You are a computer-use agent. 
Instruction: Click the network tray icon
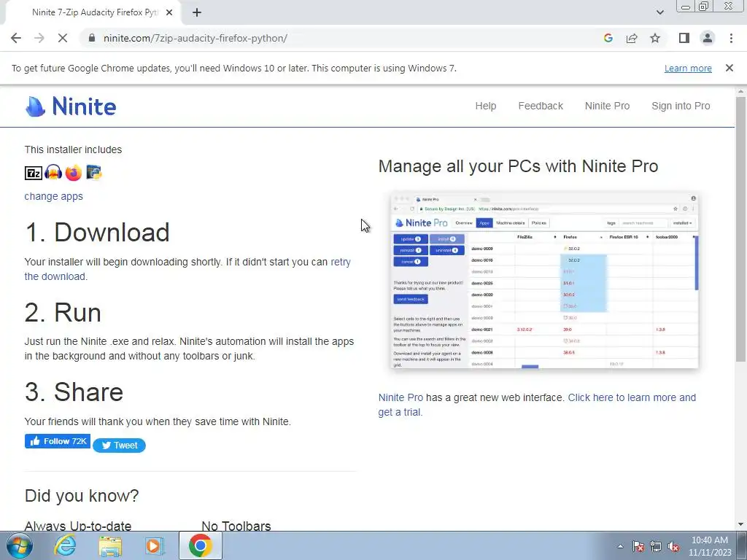pyautogui.click(x=656, y=546)
